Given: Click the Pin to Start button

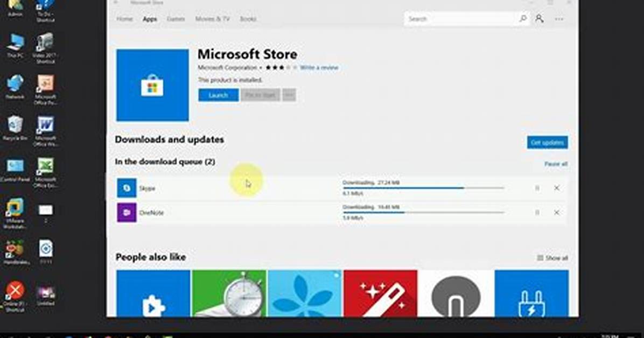Looking at the screenshot, I should [x=261, y=95].
